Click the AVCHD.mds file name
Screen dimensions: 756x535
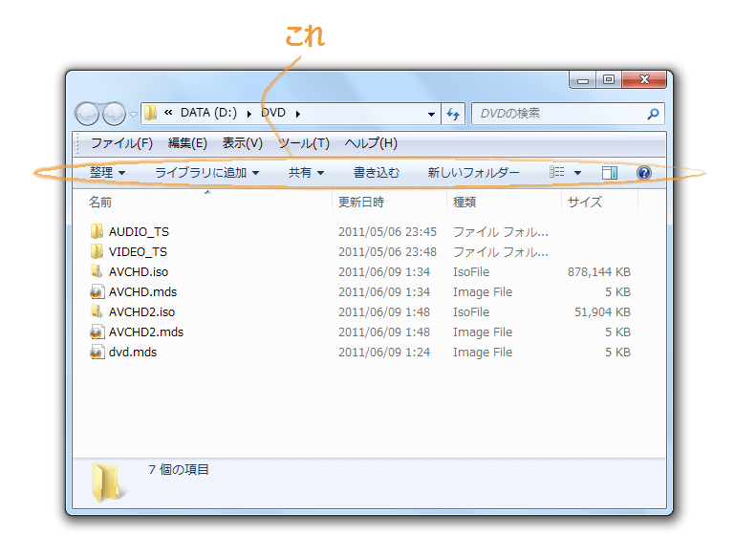click(142, 292)
